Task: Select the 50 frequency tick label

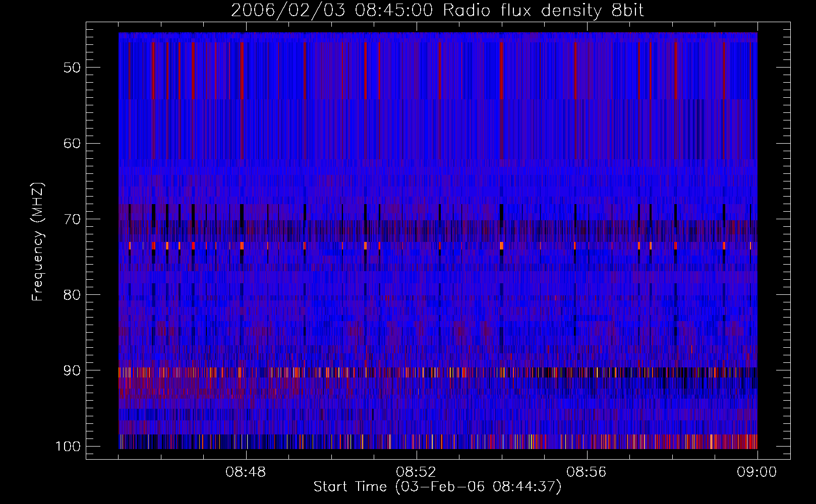Action: 72,68
